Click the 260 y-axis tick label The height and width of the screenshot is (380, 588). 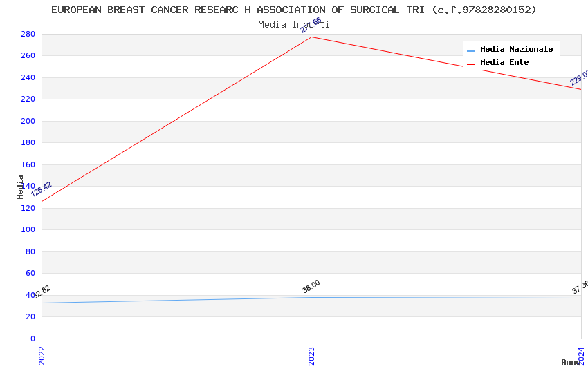click(x=28, y=55)
